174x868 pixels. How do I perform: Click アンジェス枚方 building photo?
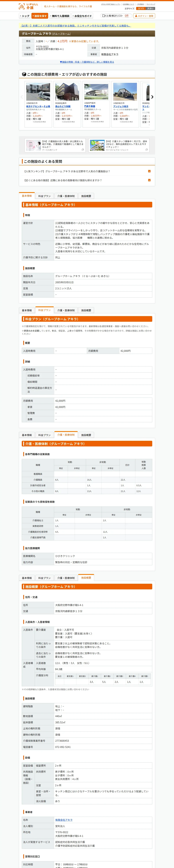pos(125,92)
